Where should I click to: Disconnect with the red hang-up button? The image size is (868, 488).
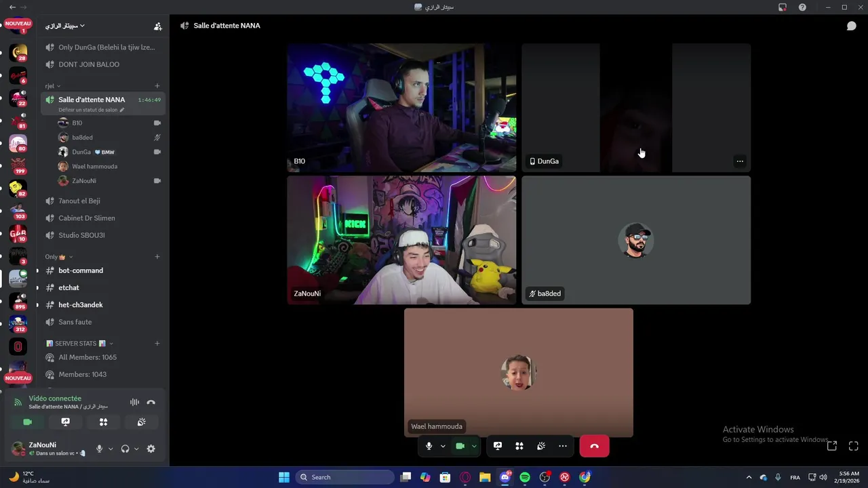(594, 446)
